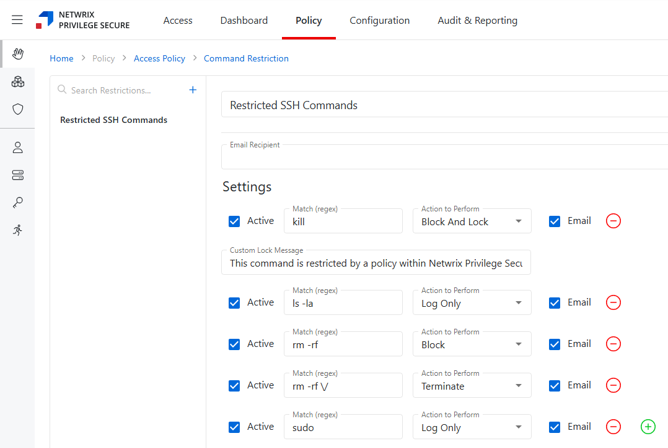668x448 pixels.
Task: Open Action to Perform dropdown for rm -rf
Action: tap(471, 345)
